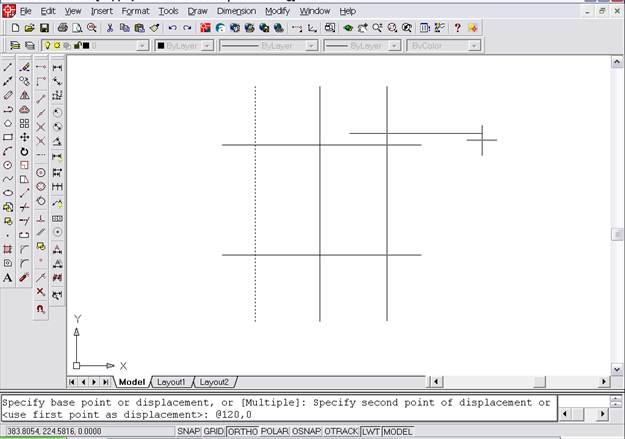The height and width of the screenshot is (439, 625).
Task: Choose the Move modify tool
Action: [24, 137]
